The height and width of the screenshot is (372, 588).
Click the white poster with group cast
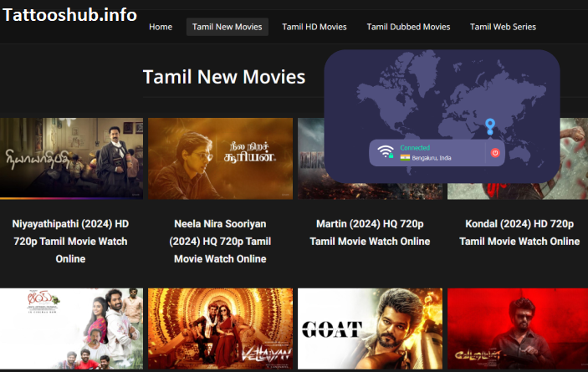coord(71,329)
